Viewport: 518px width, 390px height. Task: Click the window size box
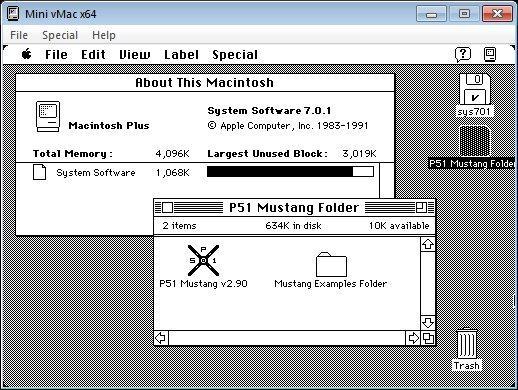pos(428,338)
